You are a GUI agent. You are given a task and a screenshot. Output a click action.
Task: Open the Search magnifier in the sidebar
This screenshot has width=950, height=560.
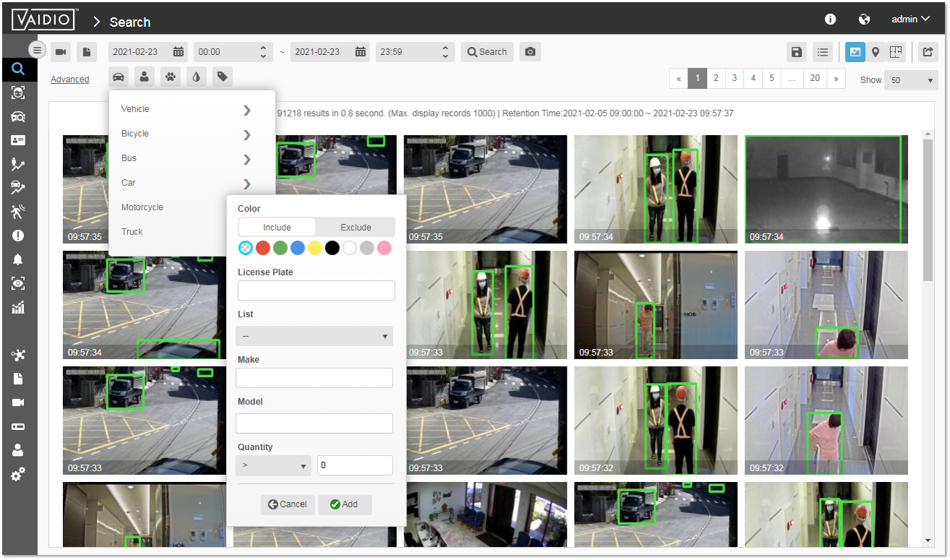pyautogui.click(x=18, y=69)
